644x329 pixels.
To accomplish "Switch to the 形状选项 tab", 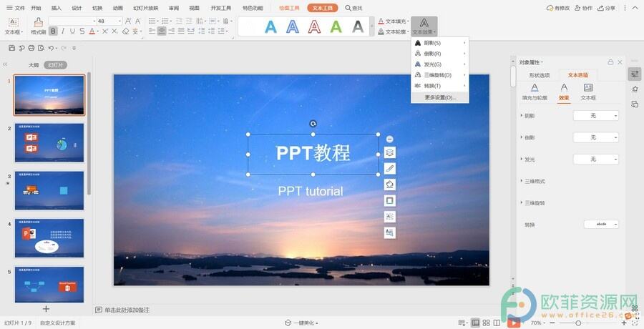I will point(540,75).
